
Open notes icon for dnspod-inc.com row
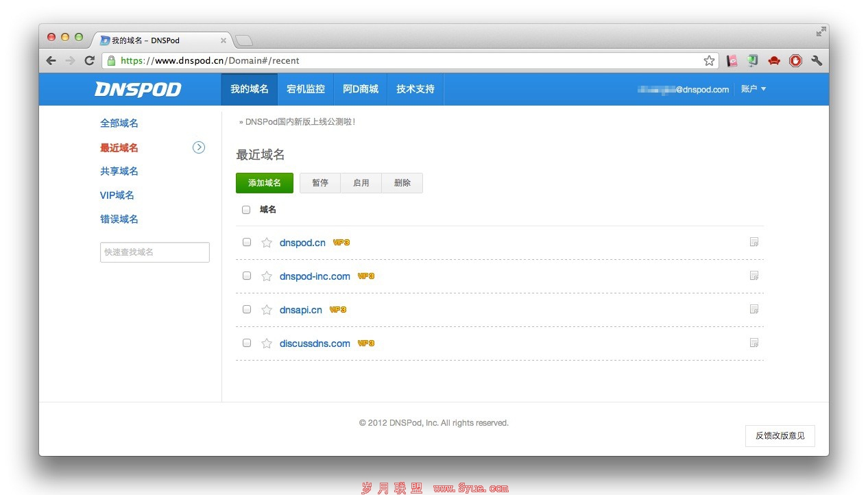tap(754, 276)
